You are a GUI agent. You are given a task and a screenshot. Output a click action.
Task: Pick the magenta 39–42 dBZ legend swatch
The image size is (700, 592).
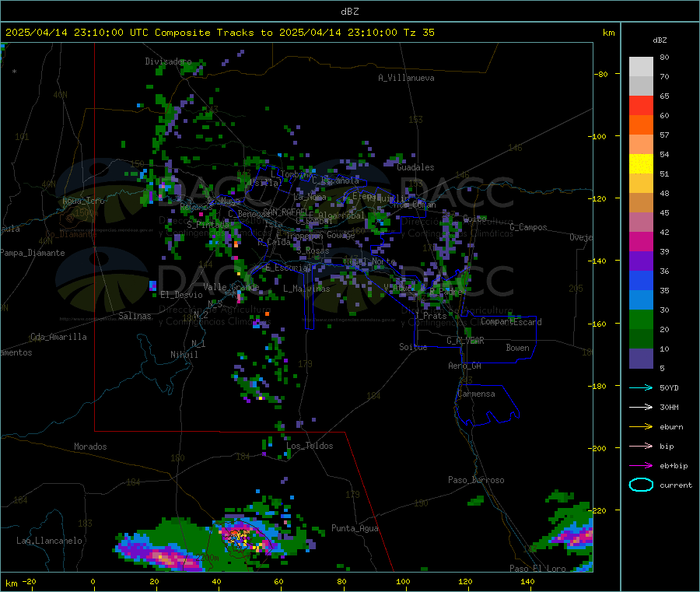click(641, 241)
